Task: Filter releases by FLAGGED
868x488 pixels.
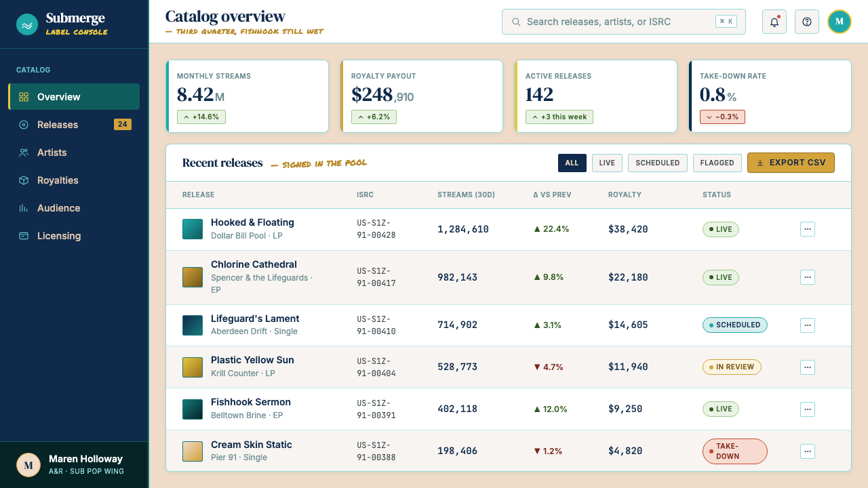Action: point(717,163)
